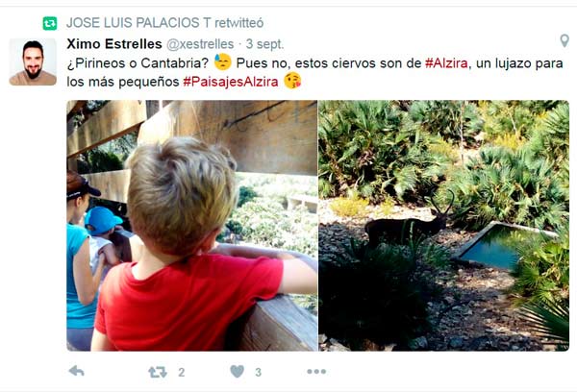Click the retweet count number 2
This screenshot has width=577, height=392.
click(x=182, y=372)
